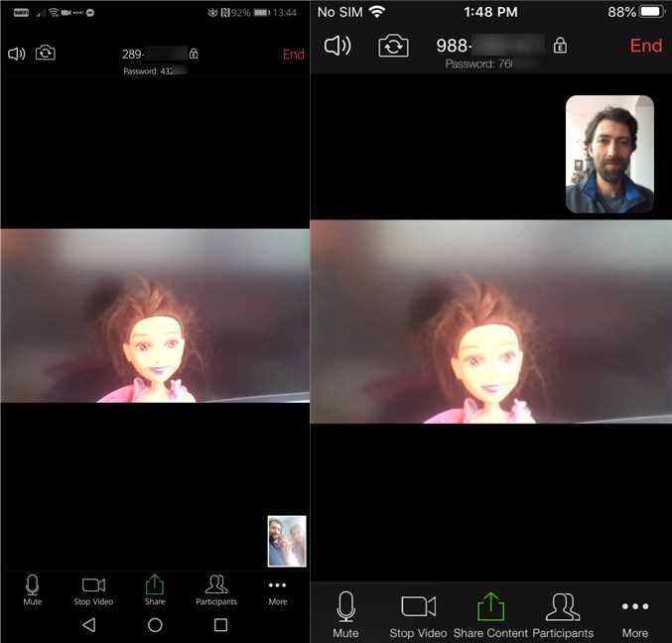The height and width of the screenshot is (643, 672).
Task: Tap the main doll video on iPhone
Action: click(x=491, y=321)
